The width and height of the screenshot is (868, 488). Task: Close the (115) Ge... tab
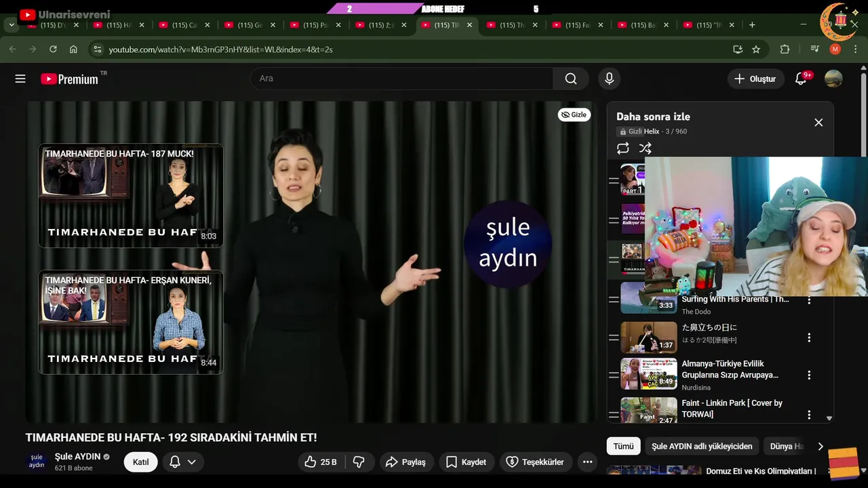(273, 25)
